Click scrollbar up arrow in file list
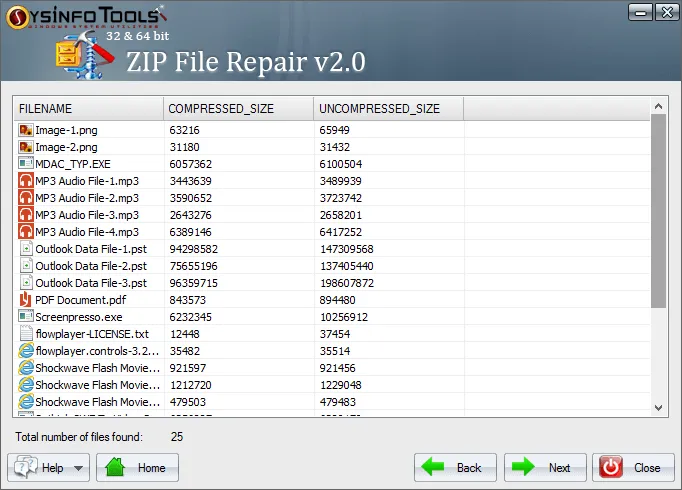Viewport: 682px width, 490px height. [x=659, y=106]
